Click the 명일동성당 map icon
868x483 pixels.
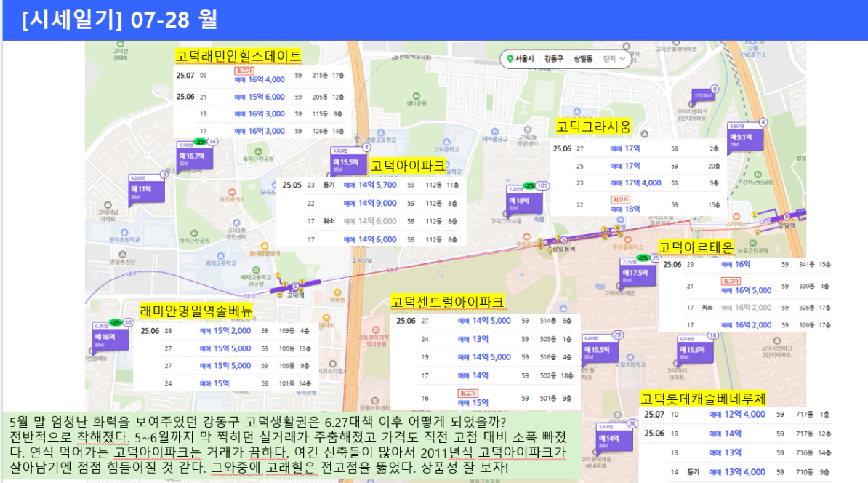[122, 255]
